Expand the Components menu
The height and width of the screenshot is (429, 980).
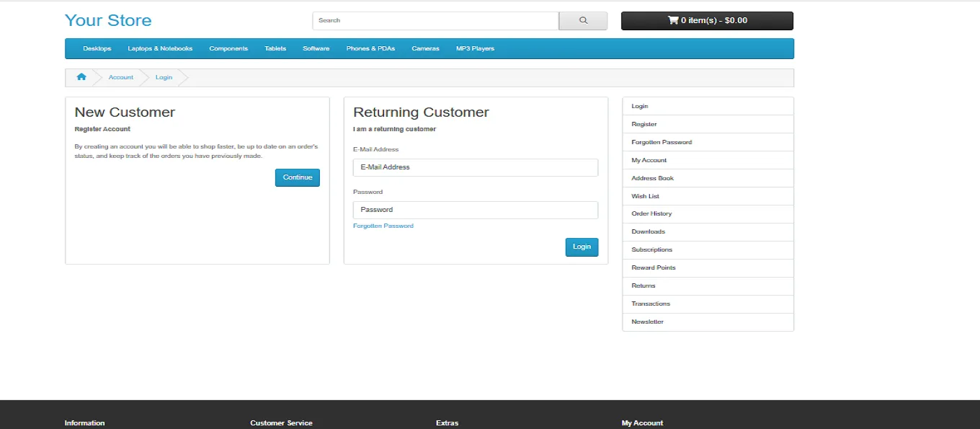coord(228,48)
